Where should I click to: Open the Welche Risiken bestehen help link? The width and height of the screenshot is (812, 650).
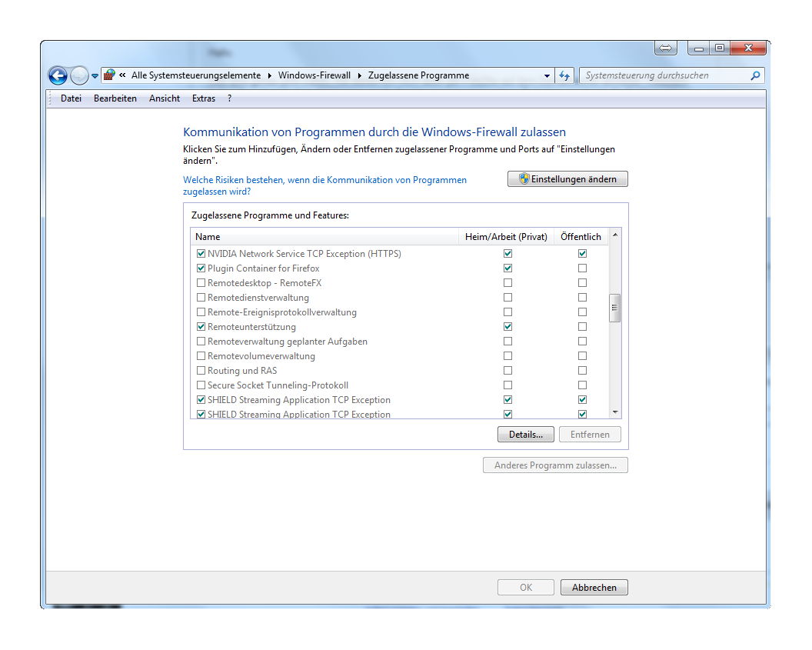pyautogui.click(x=324, y=185)
